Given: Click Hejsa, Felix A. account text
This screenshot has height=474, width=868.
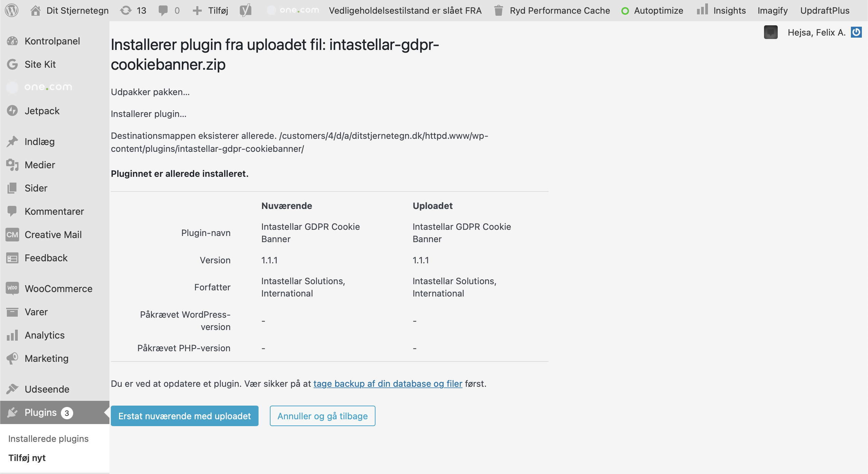Looking at the screenshot, I should (x=817, y=32).
